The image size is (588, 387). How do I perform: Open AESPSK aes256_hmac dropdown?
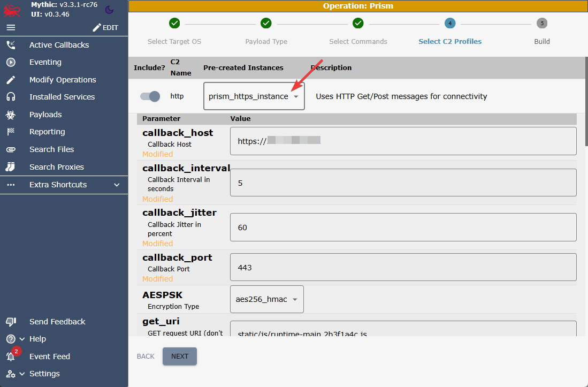[x=266, y=299]
